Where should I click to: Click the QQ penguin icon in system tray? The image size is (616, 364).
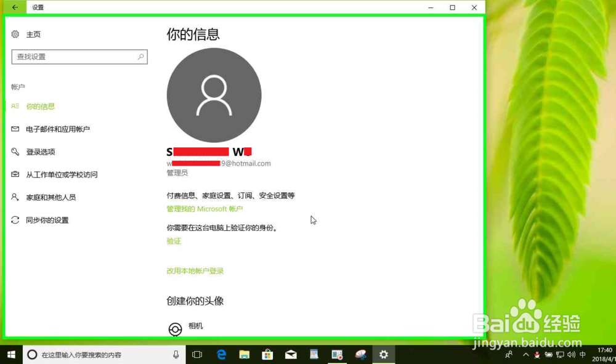point(537,355)
